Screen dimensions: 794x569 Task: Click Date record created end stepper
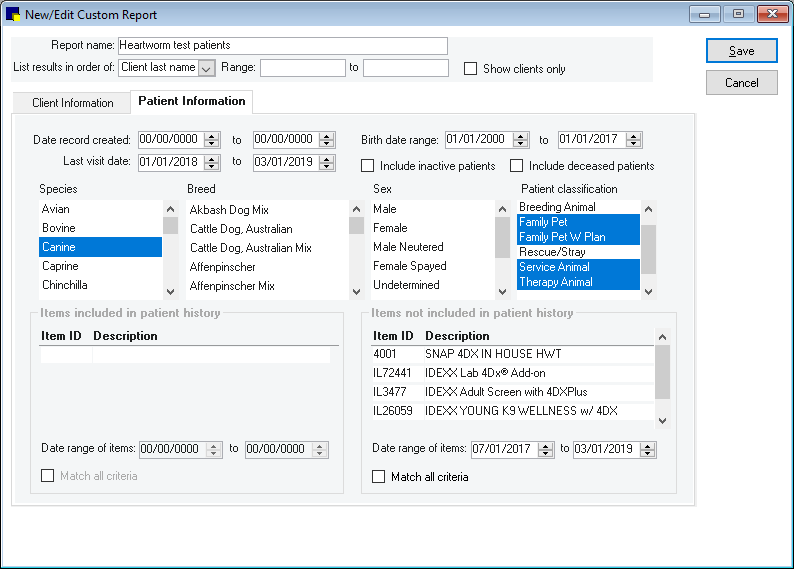tap(327, 140)
